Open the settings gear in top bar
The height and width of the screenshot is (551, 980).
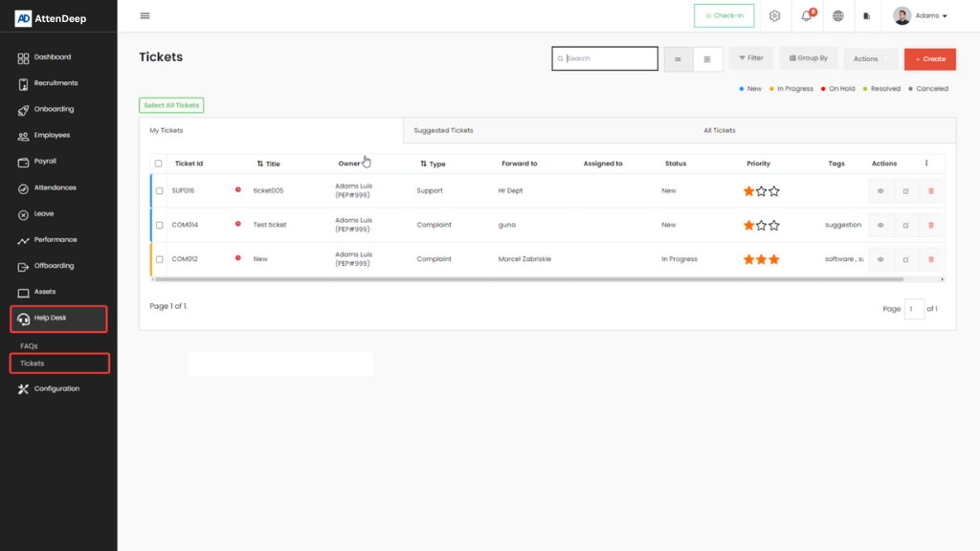pos(775,15)
